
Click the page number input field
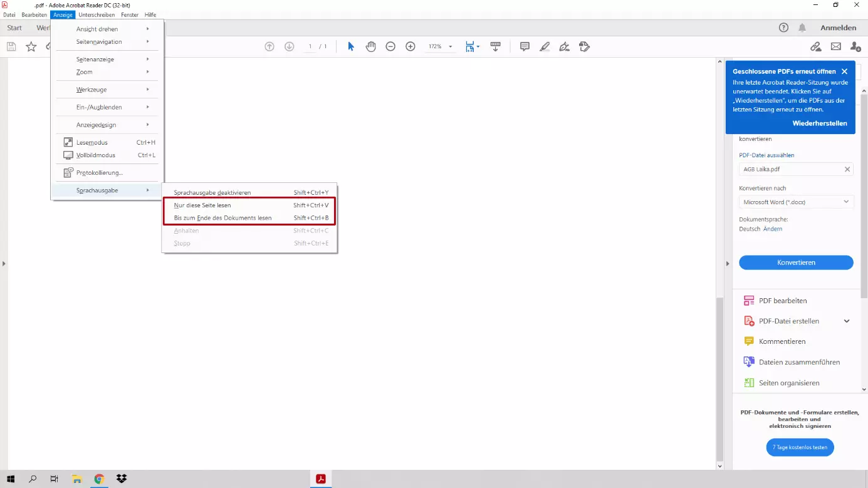310,46
